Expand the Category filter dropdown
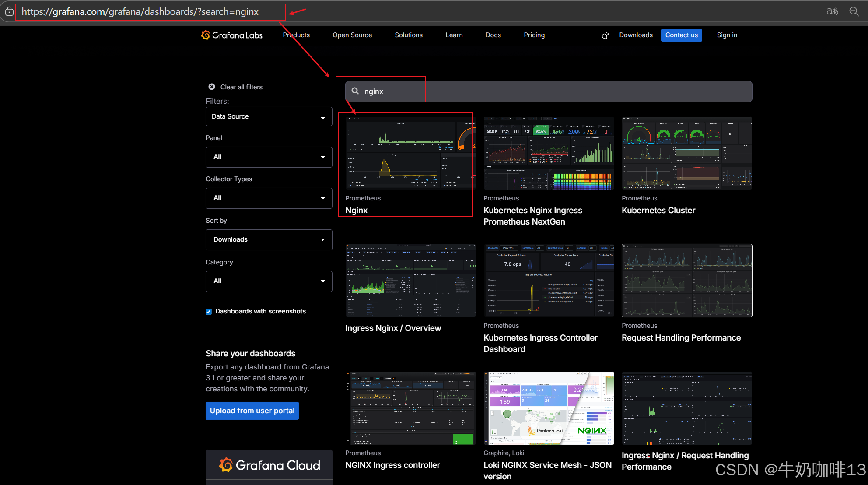This screenshot has width=868, height=485. (269, 281)
